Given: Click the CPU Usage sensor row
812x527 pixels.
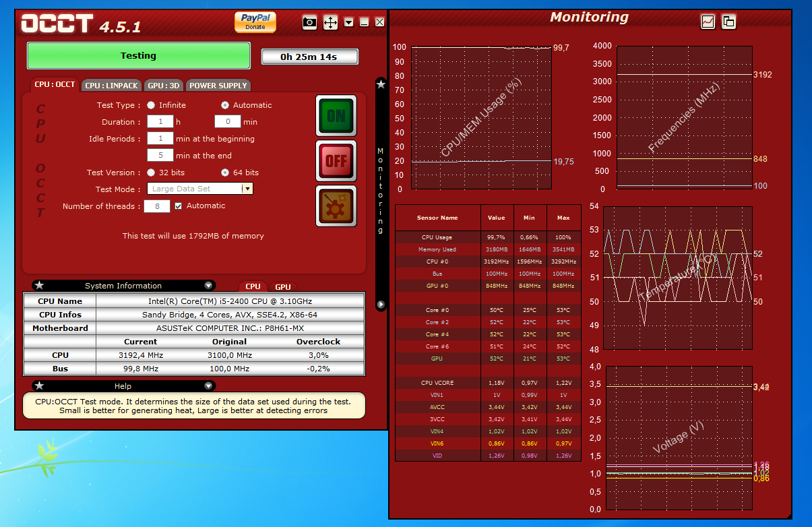Looking at the screenshot, I should tap(488, 237).
